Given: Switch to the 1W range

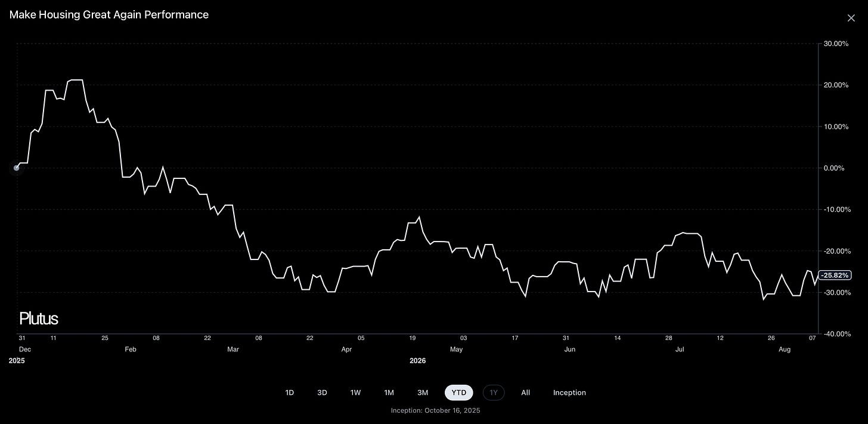Looking at the screenshot, I should (355, 392).
